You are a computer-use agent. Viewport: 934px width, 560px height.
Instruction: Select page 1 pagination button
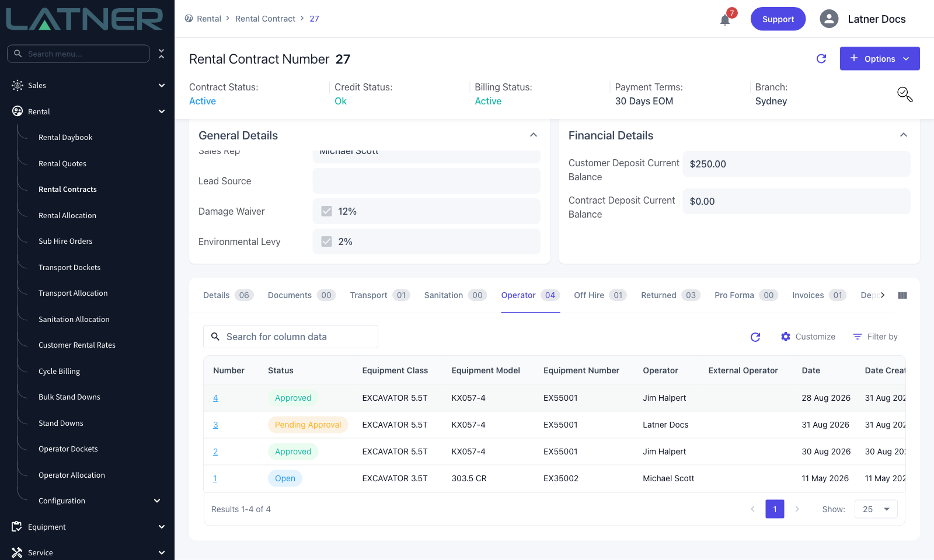775,509
